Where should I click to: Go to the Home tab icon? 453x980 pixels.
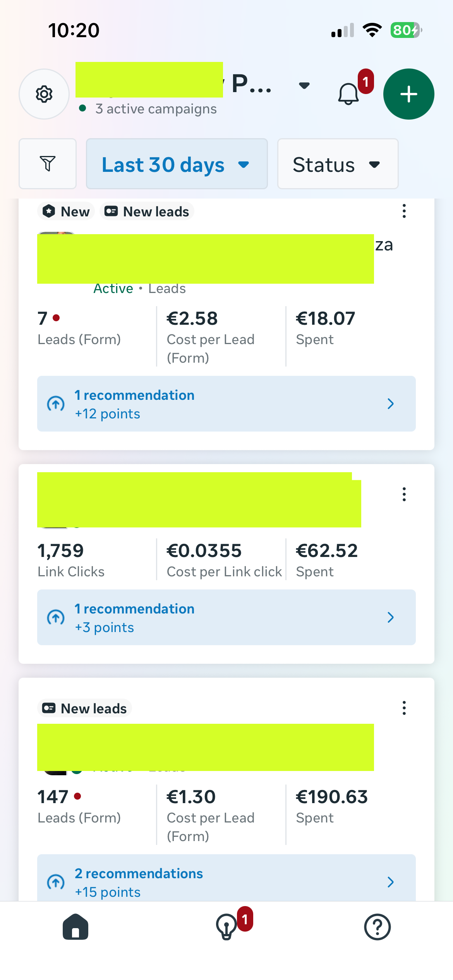75,927
